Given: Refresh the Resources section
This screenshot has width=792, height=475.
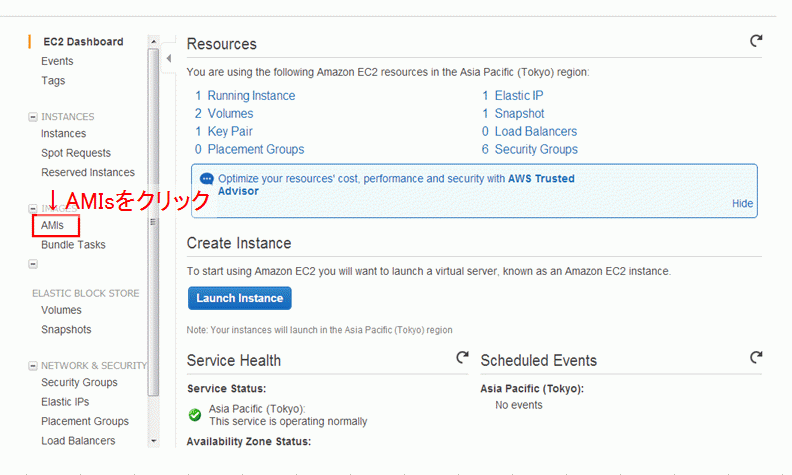Looking at the screenshot, I should (756, 40).
